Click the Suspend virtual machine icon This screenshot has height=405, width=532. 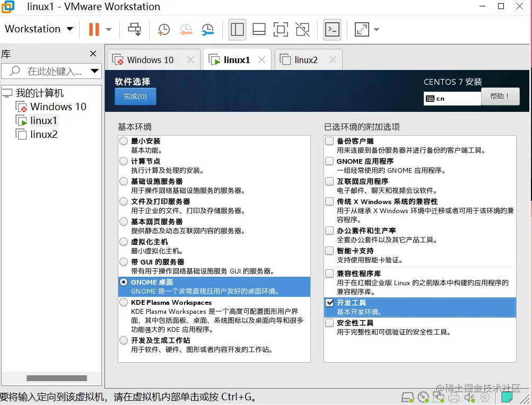[94, 29]
